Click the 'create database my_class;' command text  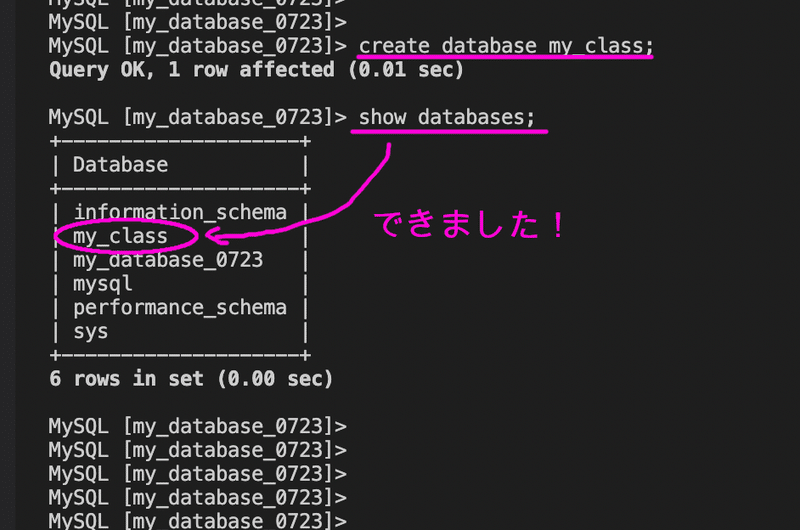coord(506,46)
